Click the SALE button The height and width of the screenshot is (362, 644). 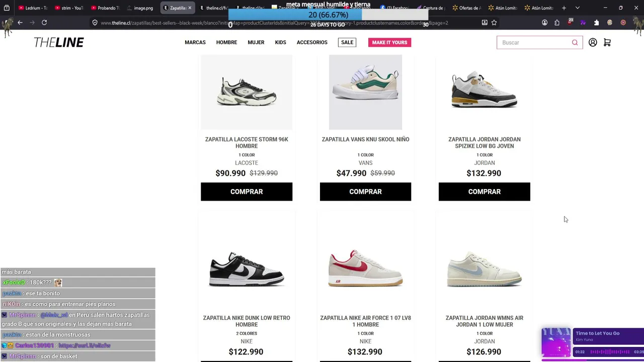(x=347, y=43)
